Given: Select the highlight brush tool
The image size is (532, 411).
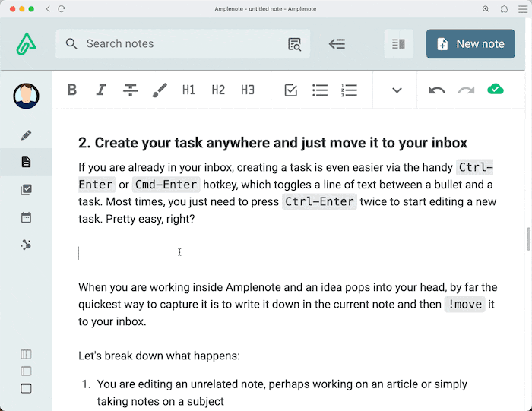Looking at the screenshot, I should coord(160,90).
